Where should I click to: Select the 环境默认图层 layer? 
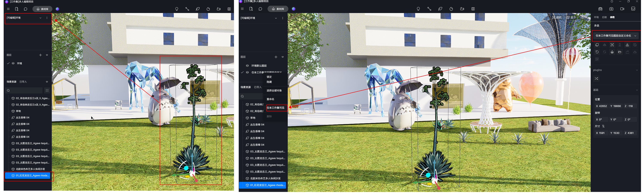[259, 66]
